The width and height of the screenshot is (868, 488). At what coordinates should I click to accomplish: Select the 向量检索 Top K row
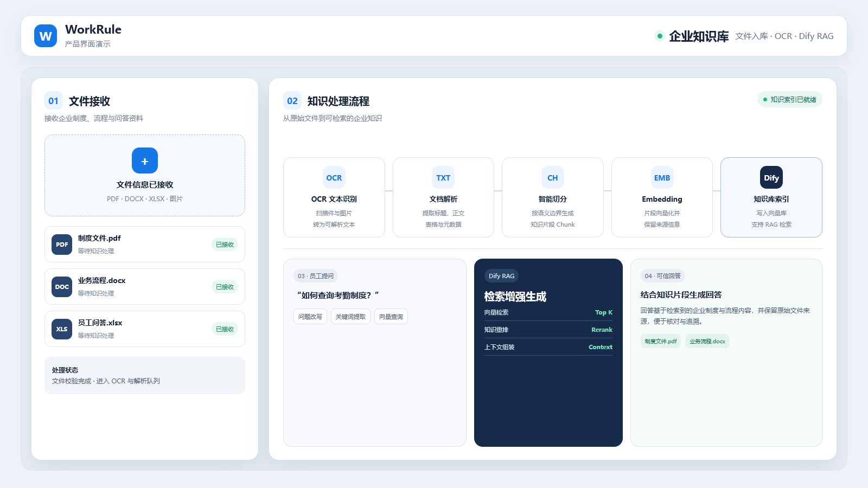point(548,312)
